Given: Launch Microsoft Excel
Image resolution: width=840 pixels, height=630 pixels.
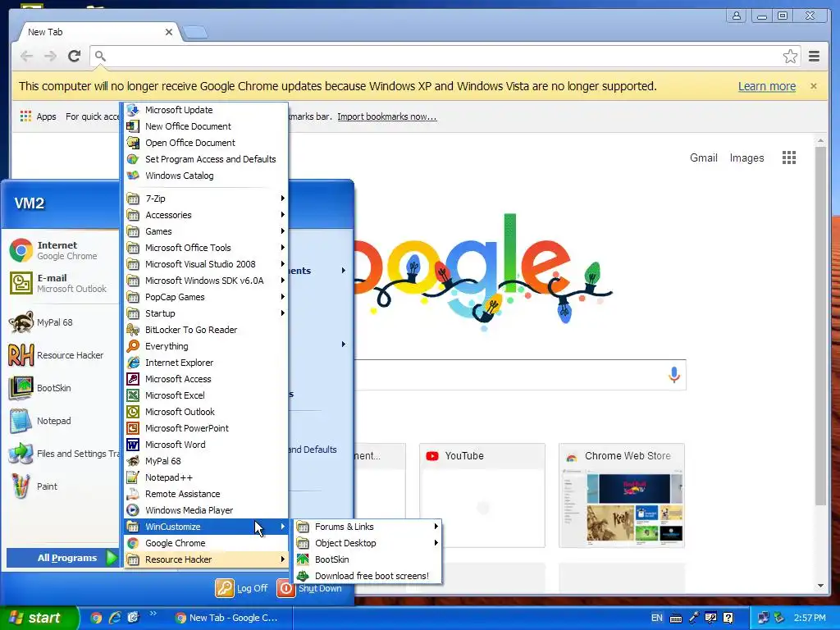Looking at the screenshot, I should click(206, 395).
